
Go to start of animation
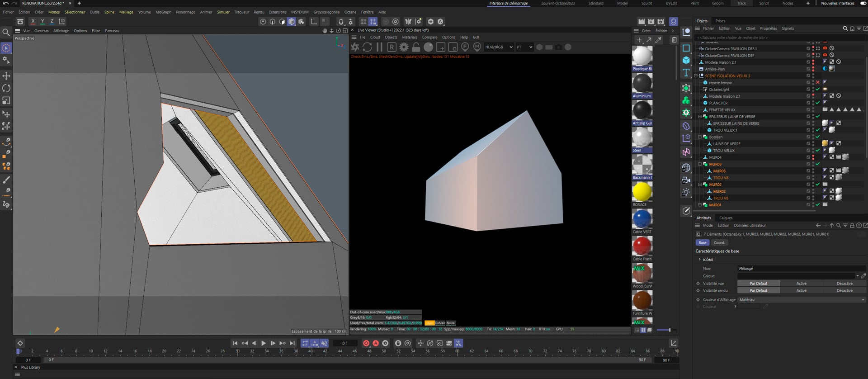point(235,343)
